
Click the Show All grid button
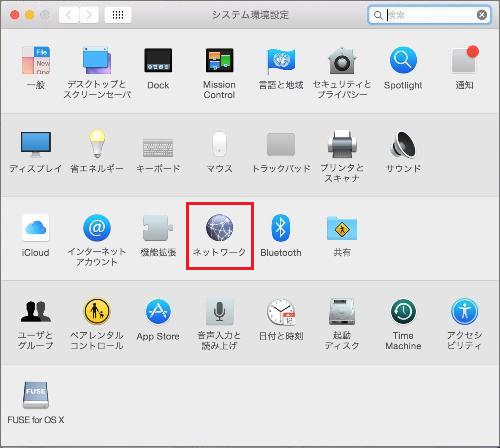tap(118, 15)
